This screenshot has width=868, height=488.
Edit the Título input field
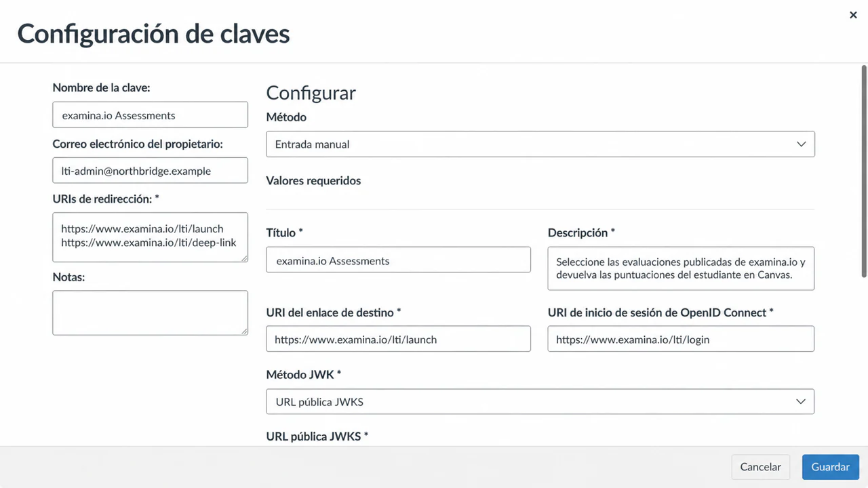click(x=398, y=260)
